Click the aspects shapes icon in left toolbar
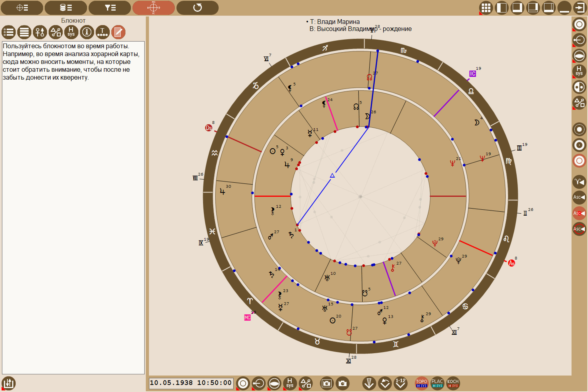 55,32
